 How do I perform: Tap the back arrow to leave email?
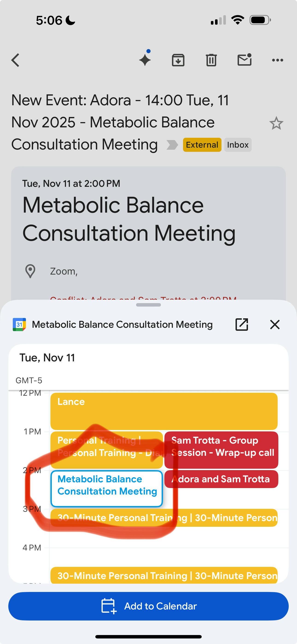point(15,60)
